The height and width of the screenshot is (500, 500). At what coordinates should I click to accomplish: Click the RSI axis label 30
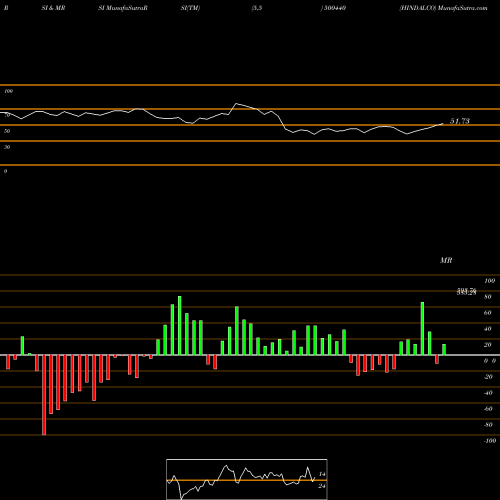tap(7, 147)
